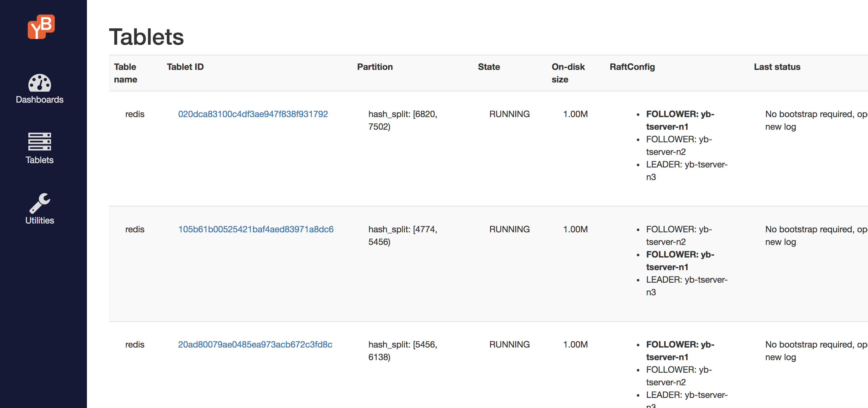This screenshot has height=408, width=868.
Task: Click RUNNING state in 20ad80 row
Action: pyautogui.click(x=510, y=344)
